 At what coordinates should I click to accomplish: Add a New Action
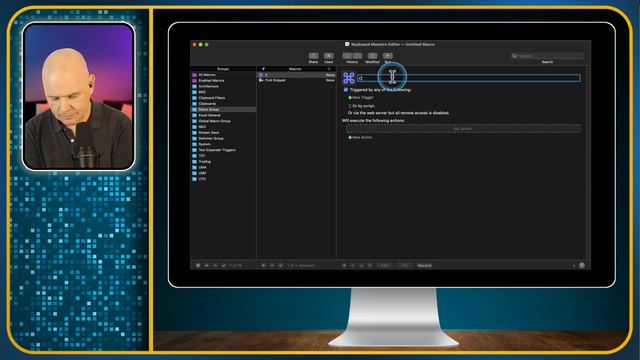click(x=360, y=138)
